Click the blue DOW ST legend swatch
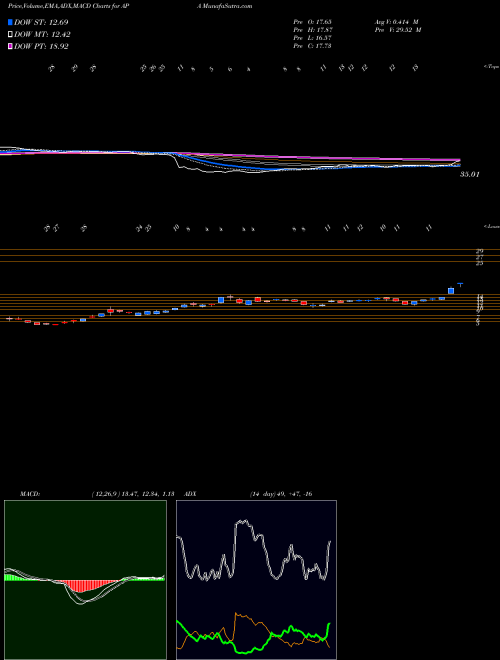This screenshot has width=500, height=660. pyautogui.click(x=11, y=22)
